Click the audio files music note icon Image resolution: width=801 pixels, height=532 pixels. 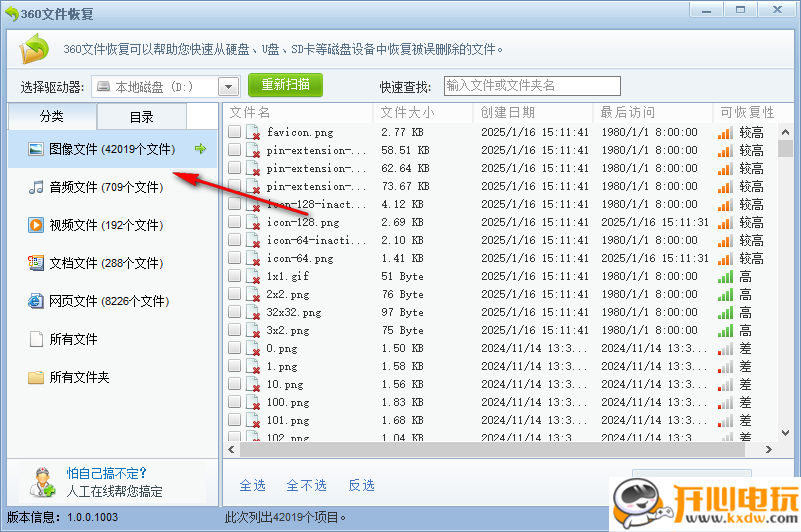[x=36, y=187]
